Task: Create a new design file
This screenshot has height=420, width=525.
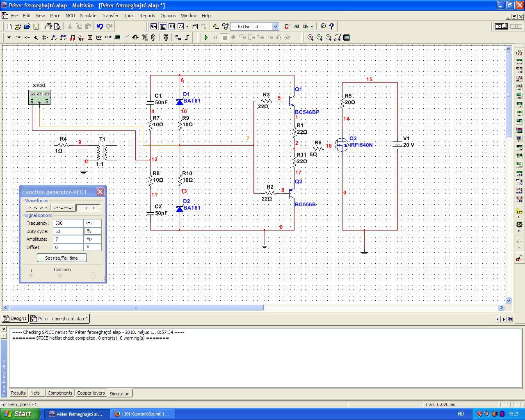Action: click(x=9, y=27)
